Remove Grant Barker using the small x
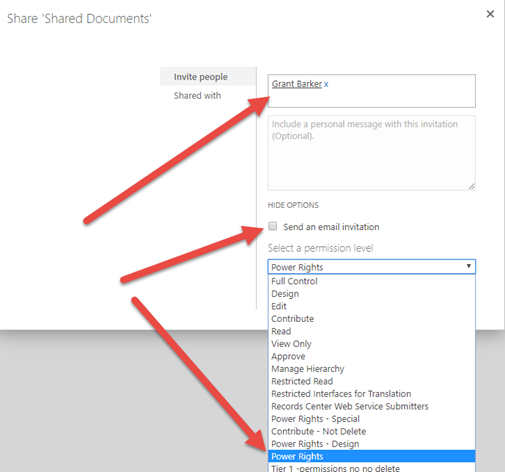This screenshot has width=505, height=472. click(326, 84)
